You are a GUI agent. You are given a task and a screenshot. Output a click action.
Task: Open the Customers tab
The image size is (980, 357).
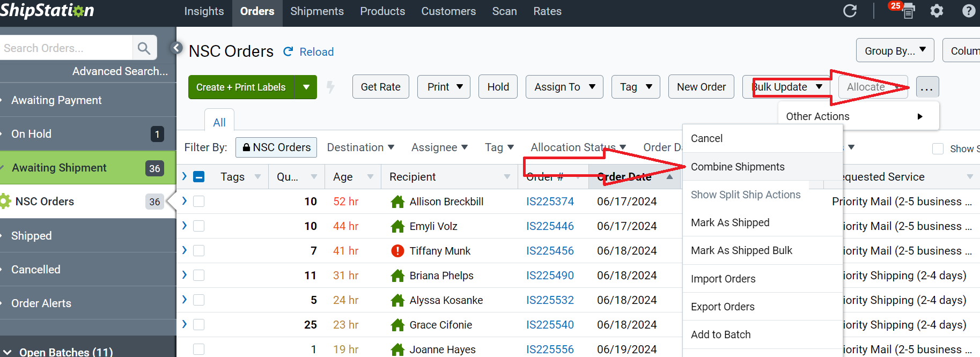point(448,11)
